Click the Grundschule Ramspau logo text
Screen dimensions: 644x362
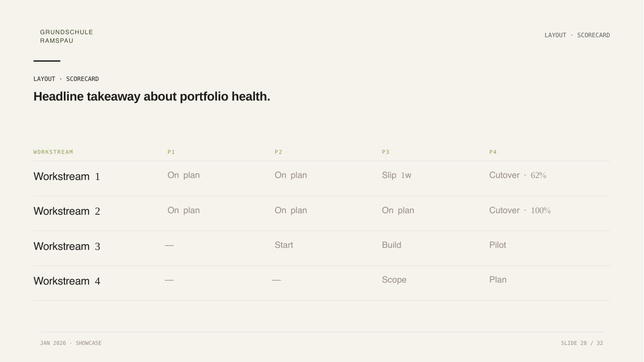(x=66, y=36)
